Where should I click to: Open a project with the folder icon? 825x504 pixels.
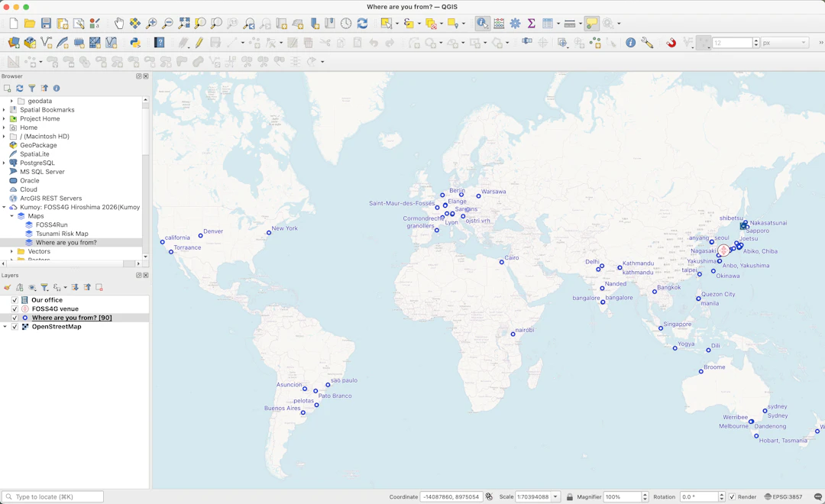(30, 23)
